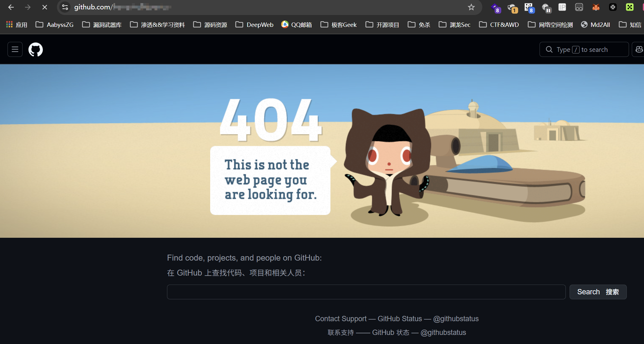
Task: Open site information icon in address bar
Action: point(65,7)
